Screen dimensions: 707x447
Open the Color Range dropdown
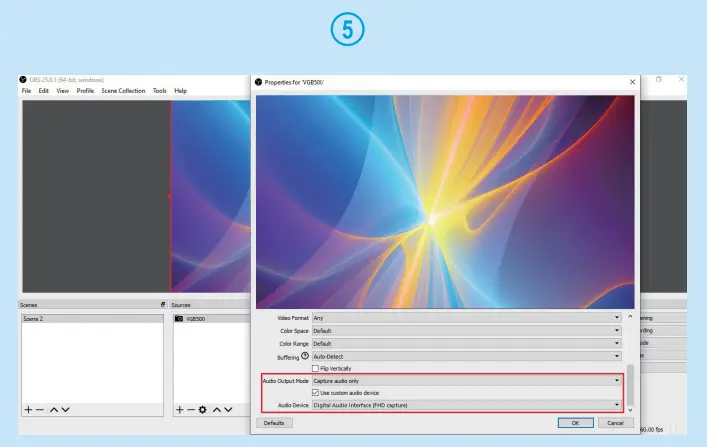tap(466, 344)
